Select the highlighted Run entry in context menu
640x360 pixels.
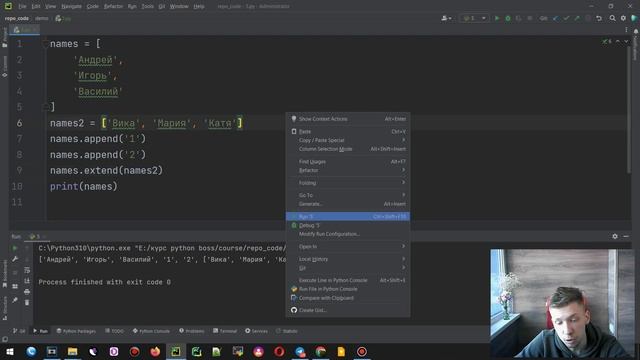pos(348,216)
